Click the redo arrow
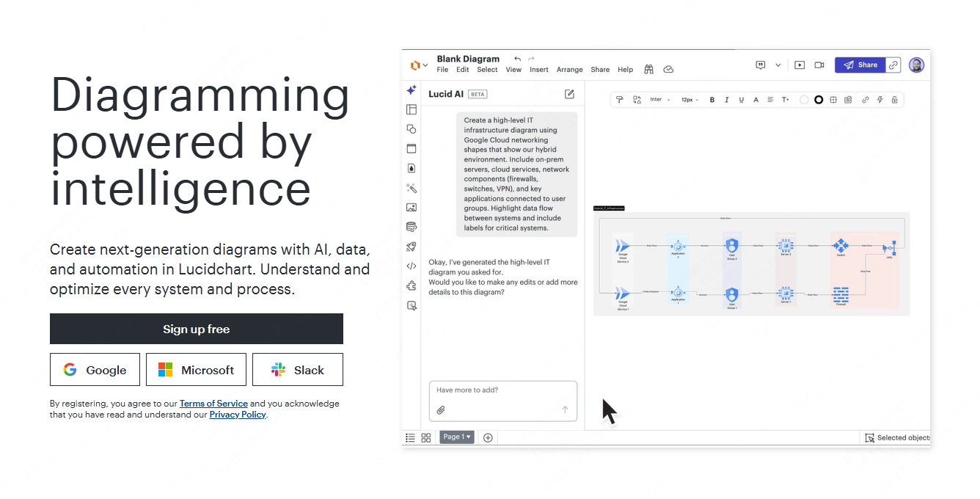Image resolution: width=980 pixels, height=499 pixels. [532, 59]
